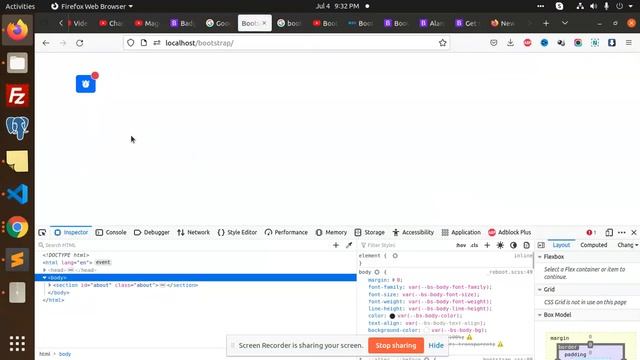Open the Memory tab

pyautogui.click(x=331, y=233)
